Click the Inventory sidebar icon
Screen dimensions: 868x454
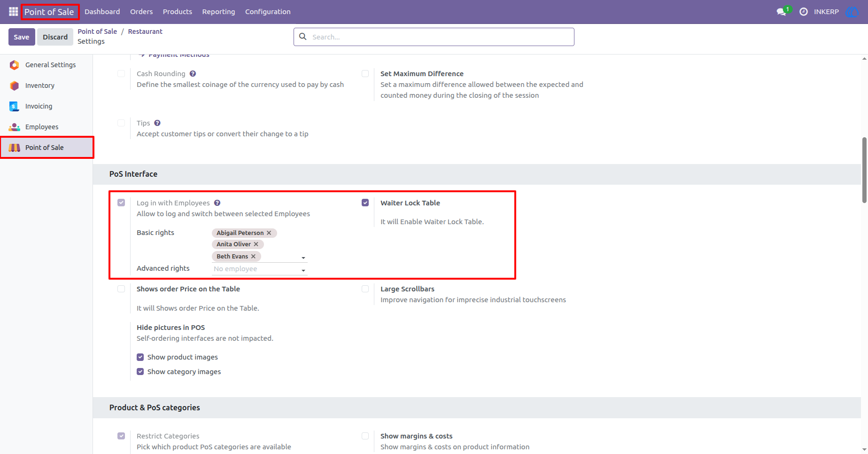(x=15, y=86)
